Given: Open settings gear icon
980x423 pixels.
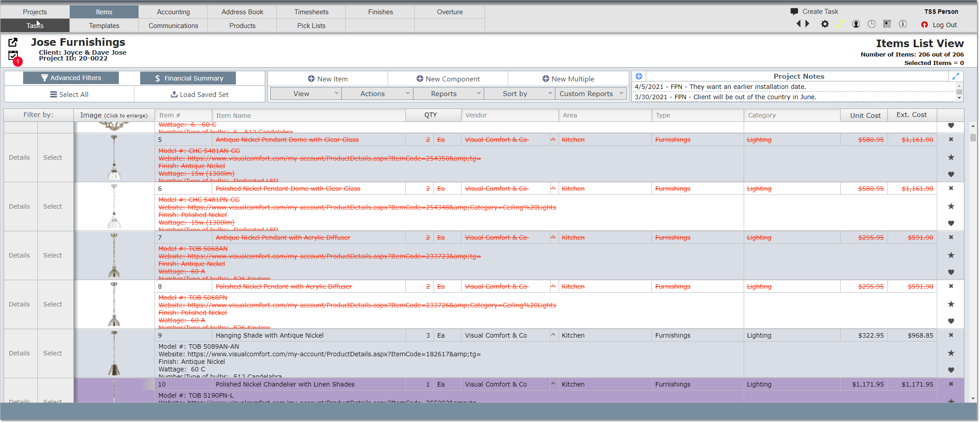Looking at the screenshot, I should [x=825, y=24].
